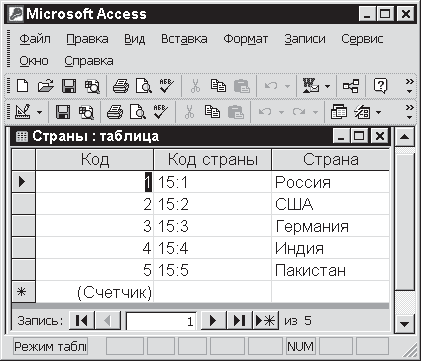This screenshot has height=361, width=421.
Task: Open the Database window icon
Action: [x=339, y=112]
